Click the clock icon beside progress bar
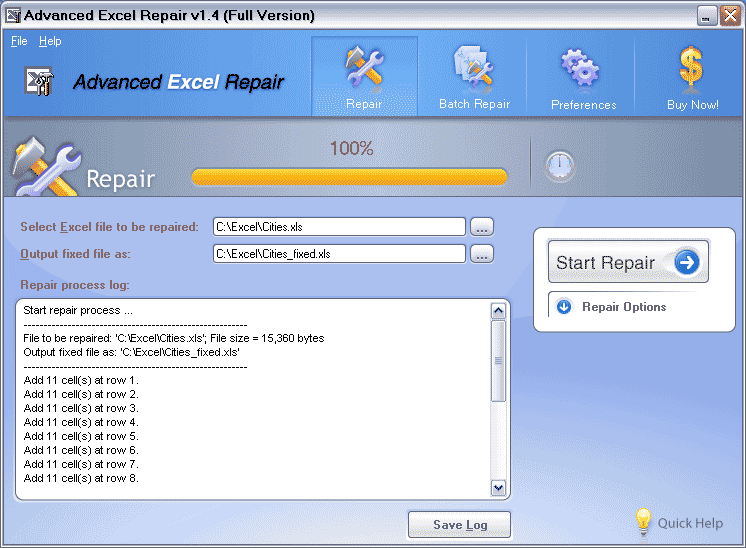 [560, 167]
